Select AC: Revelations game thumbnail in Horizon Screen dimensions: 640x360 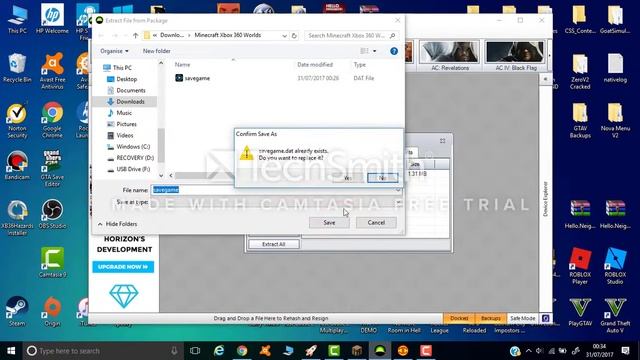[x=450, y=56]
